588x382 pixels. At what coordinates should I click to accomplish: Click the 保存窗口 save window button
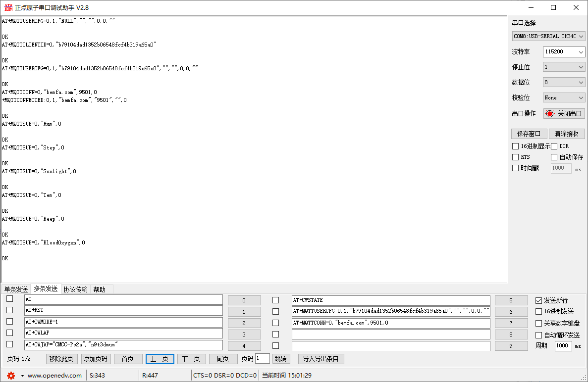click(x=529, y=134)
